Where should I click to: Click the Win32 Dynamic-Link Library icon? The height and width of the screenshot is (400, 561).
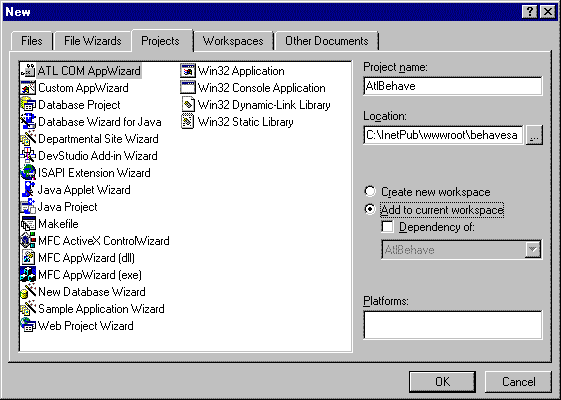coord(188,105)
